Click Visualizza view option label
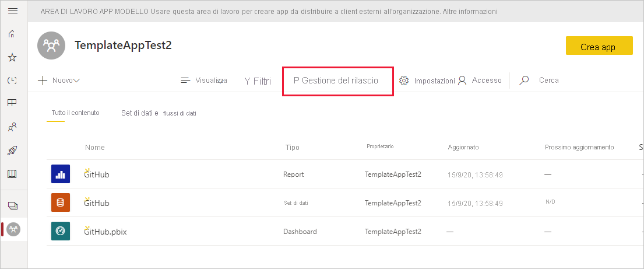This screenshot has width=644, height=269. tap(211, 81)
